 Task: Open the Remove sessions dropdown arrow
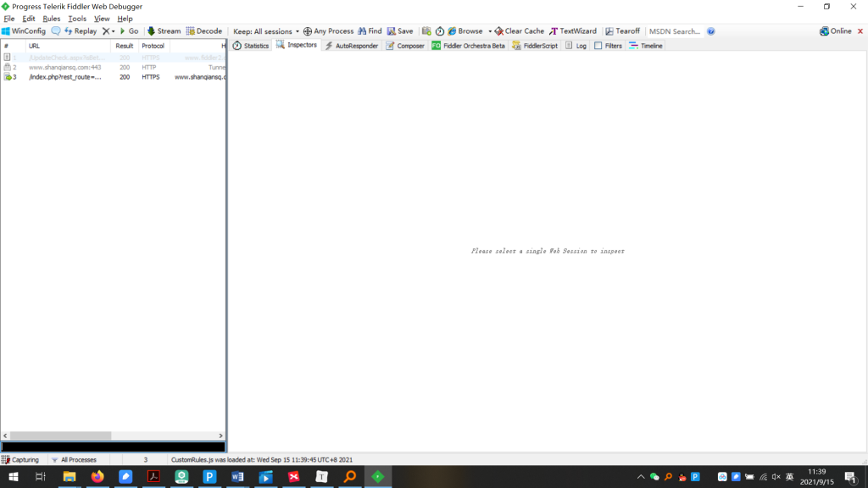click(113, 31)
